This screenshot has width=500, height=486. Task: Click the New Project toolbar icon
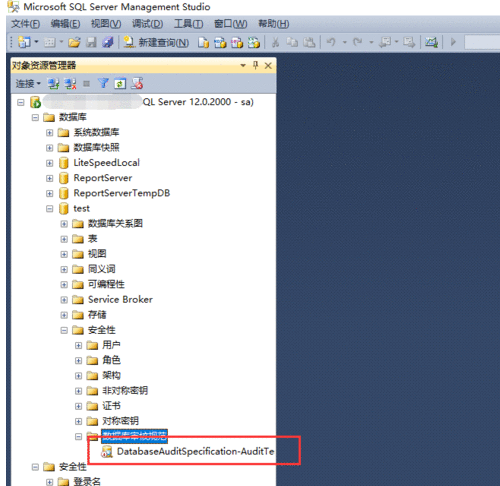tap(24, 42)
